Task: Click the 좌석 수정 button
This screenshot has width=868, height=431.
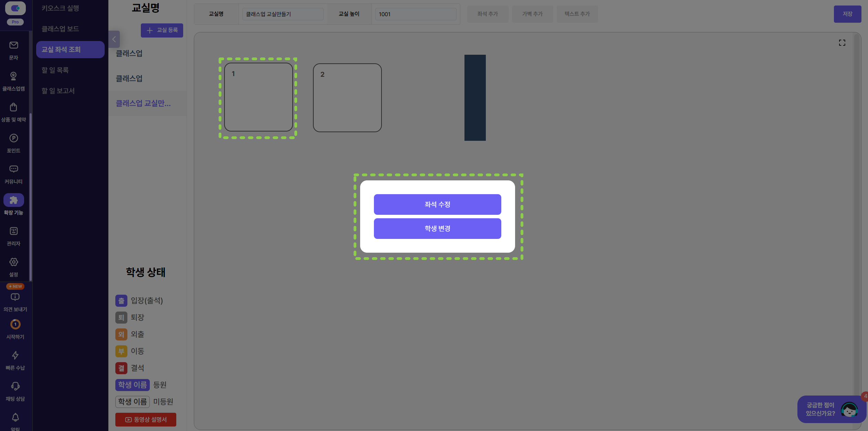Action: (437, 204)
